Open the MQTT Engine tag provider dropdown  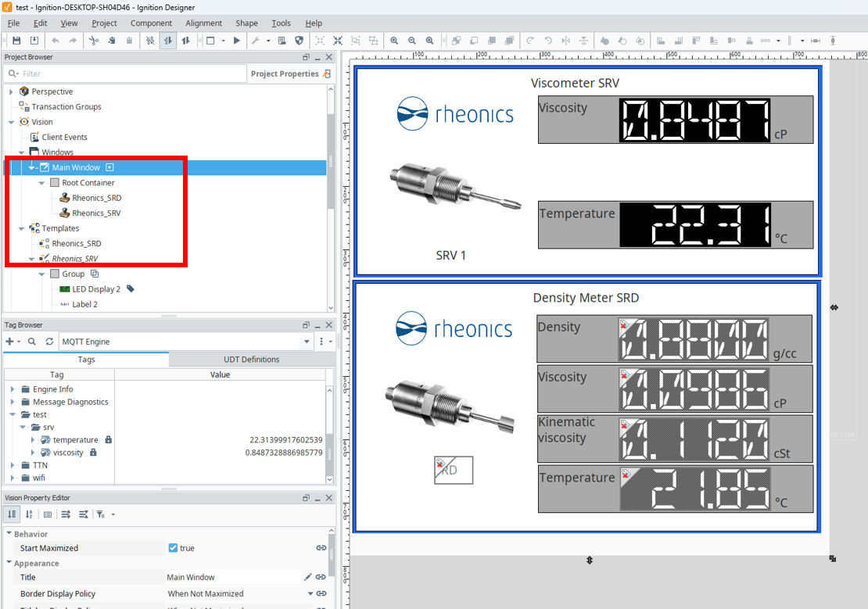[306, 342]
